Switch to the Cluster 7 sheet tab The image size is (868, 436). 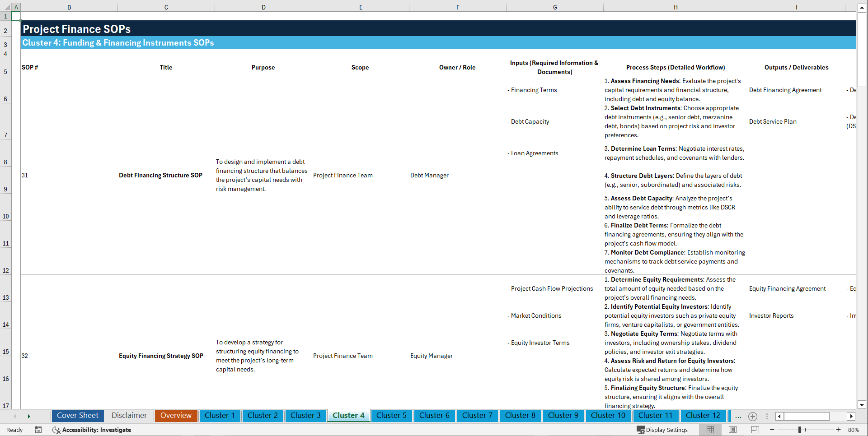click(477, 416)
